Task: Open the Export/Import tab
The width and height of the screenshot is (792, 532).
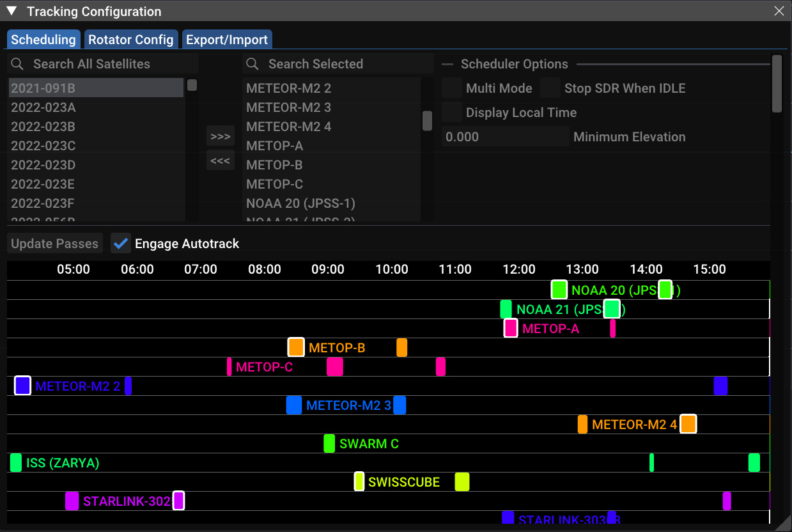Action: [x=227, y=40]
